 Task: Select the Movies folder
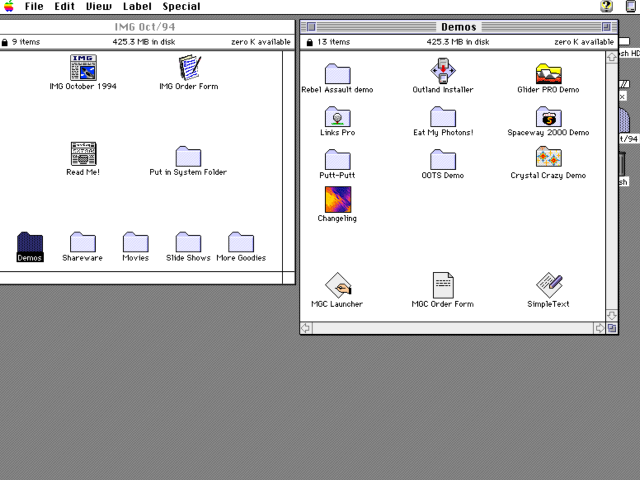point(136,242)
